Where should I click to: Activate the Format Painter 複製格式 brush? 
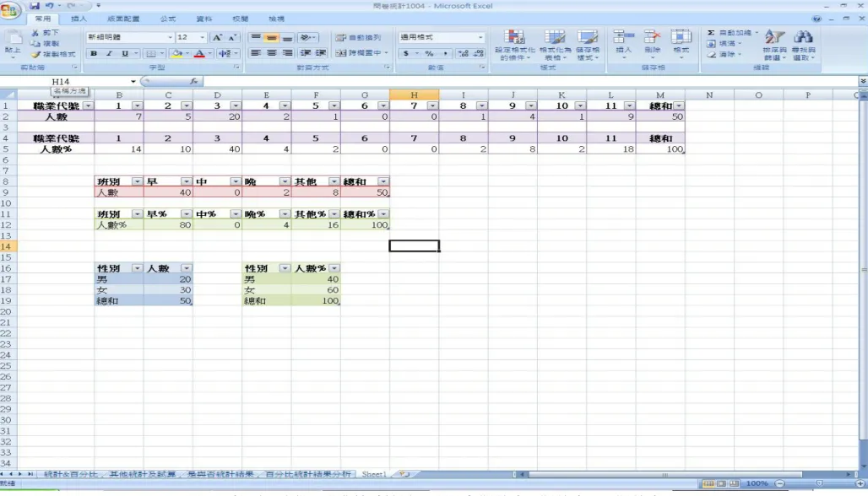tap(53, 54)
